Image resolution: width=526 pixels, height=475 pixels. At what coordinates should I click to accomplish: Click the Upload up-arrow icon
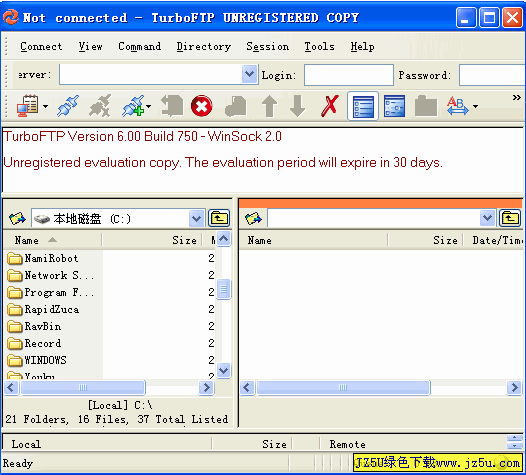tap(269, 106)
